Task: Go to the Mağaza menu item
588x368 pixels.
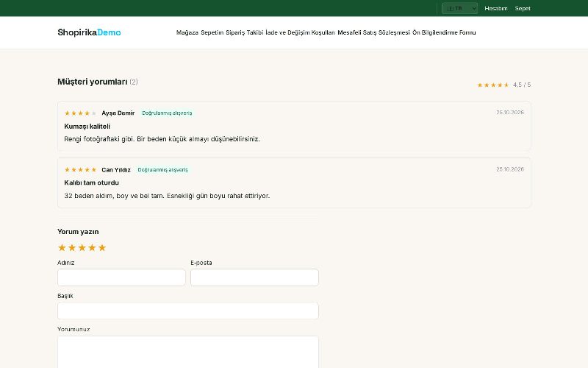Action: coord(187,32)
